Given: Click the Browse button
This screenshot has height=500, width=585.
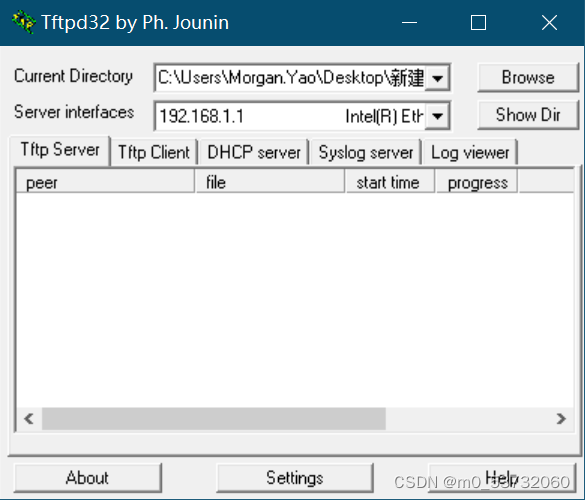Looking at the screenshot, I should click(x=528, y=78).
